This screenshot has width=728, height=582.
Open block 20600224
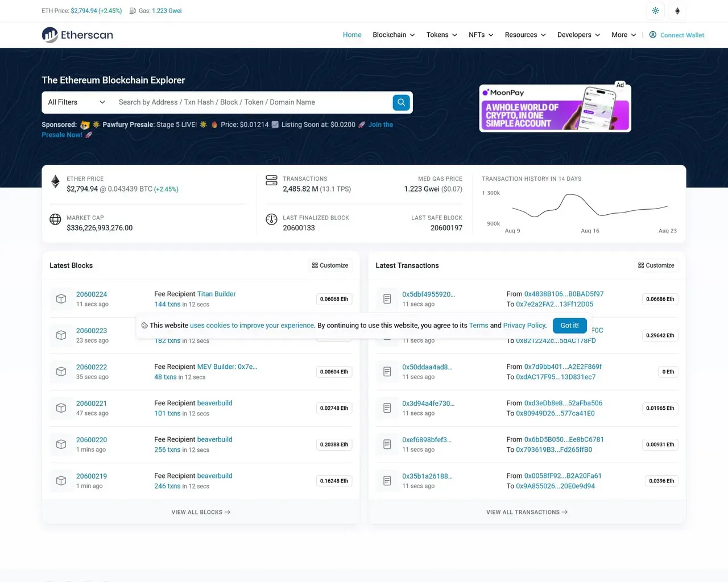pos(92,294)
